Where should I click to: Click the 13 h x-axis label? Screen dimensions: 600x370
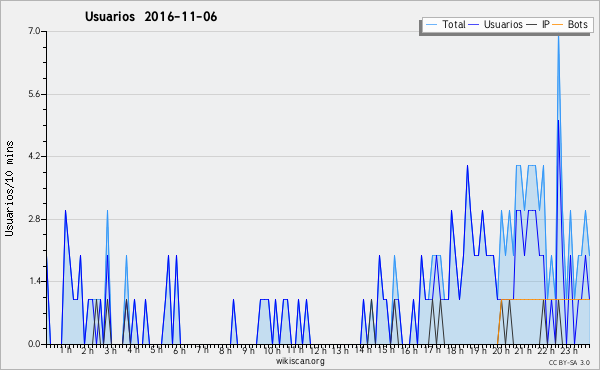(340, 350)
